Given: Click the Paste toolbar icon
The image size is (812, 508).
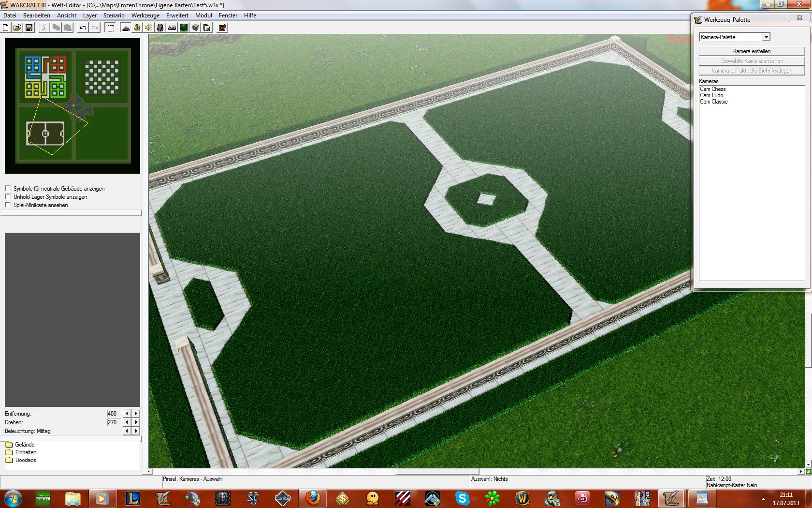Looking at the screenshot, I should click(x=68, y=28).
